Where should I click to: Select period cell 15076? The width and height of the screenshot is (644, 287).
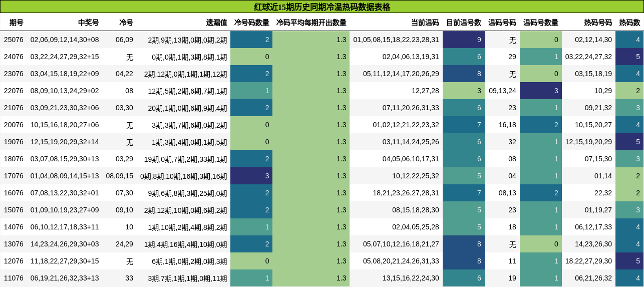[14, 210]
